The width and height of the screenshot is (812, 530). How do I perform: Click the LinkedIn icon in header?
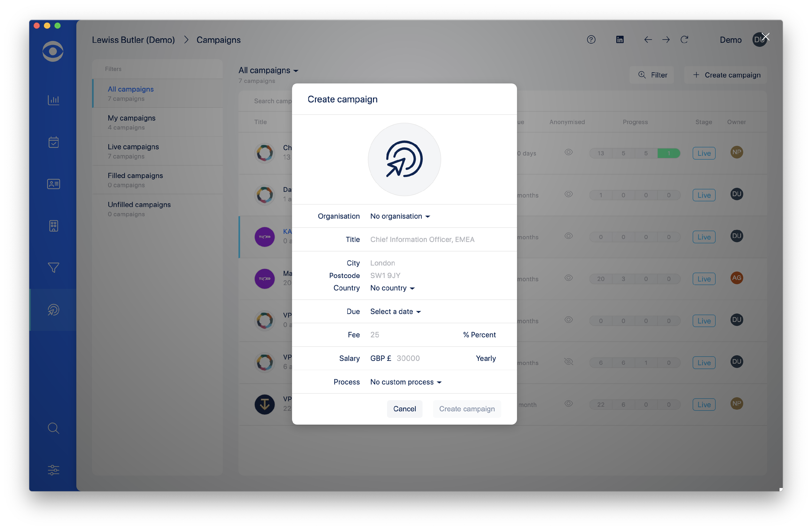point(620,40)
